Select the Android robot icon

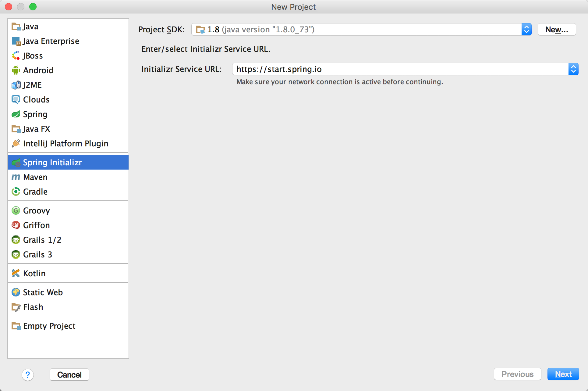click(16, 70)
